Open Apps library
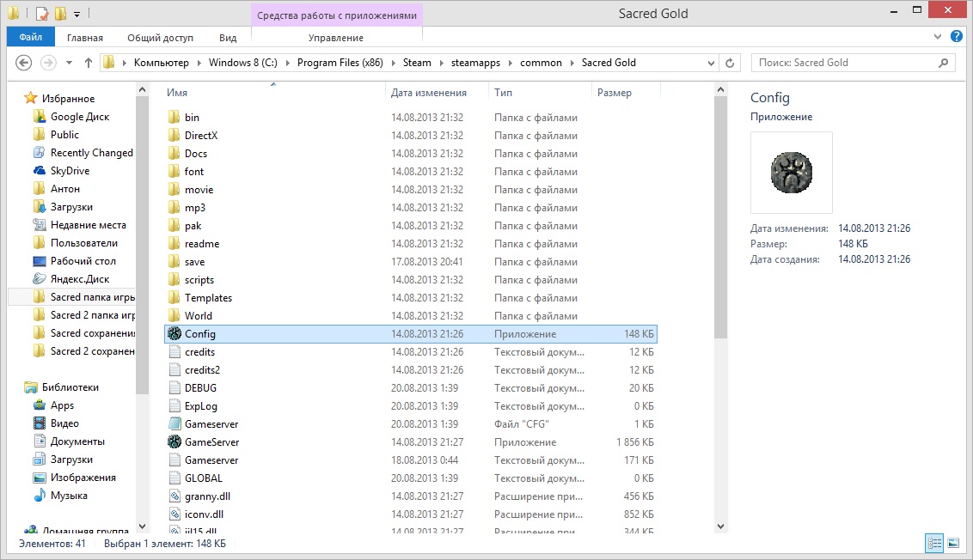Screen dimensions: 973x560 (62, 405)
